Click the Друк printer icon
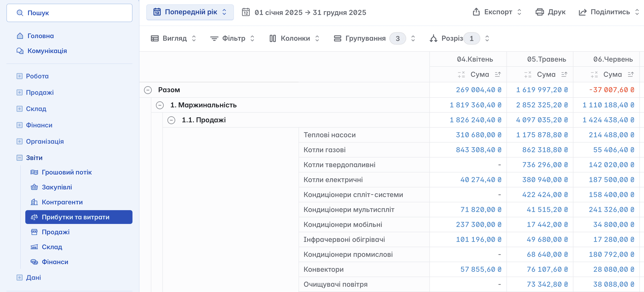 point(540,12)
